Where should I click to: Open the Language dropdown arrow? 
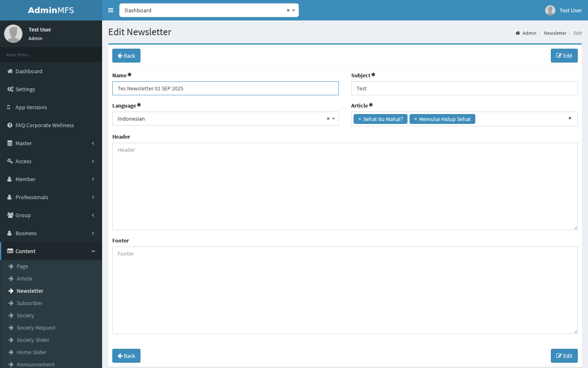click(334, 119)
